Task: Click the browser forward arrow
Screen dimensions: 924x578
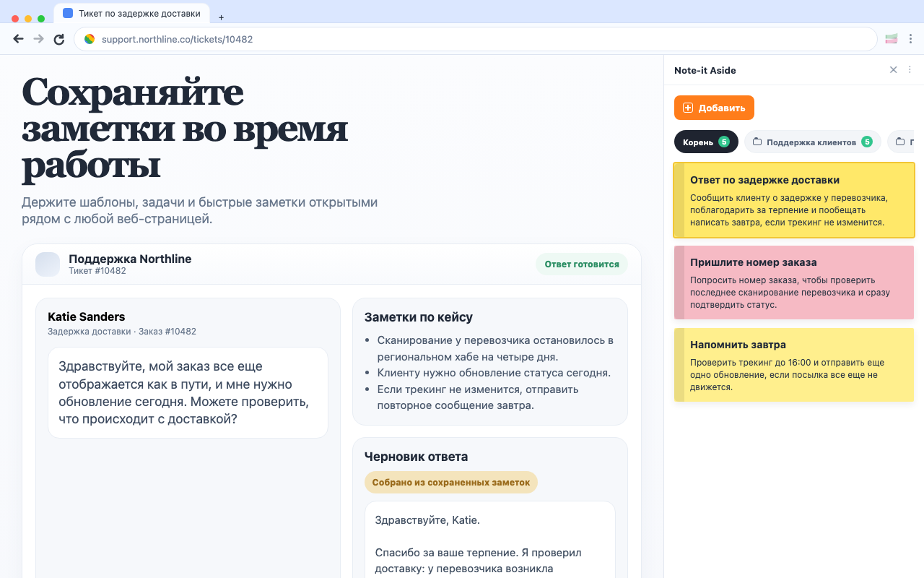Action: [38, 38]
